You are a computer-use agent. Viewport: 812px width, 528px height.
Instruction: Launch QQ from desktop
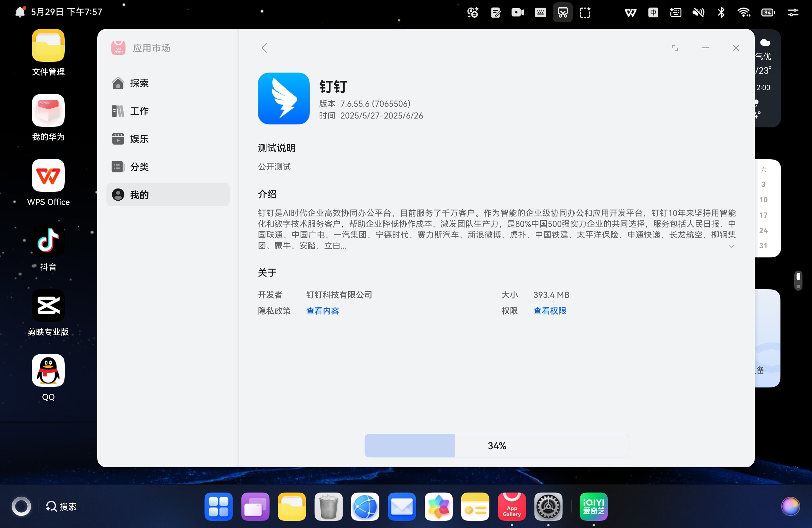(48, 378)
